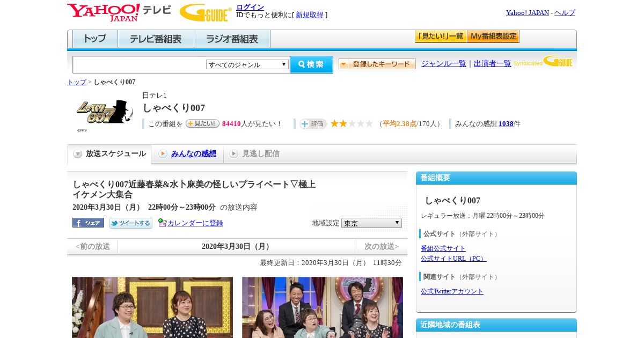644x338 pixels.
Task: Open 出演者一覧 link
Action: point(493,63)
